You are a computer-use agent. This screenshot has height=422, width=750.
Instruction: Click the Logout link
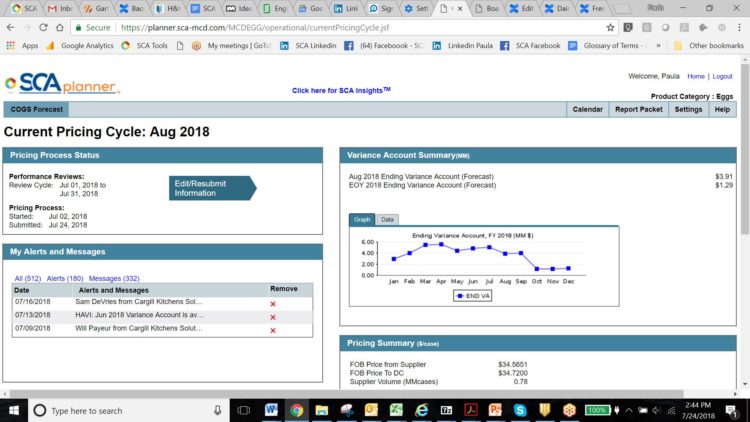point(722,76)
